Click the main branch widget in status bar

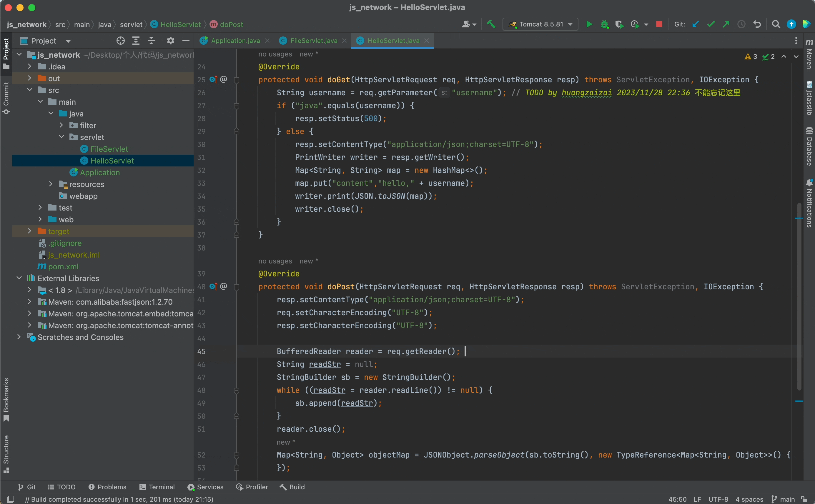point(783,499)
